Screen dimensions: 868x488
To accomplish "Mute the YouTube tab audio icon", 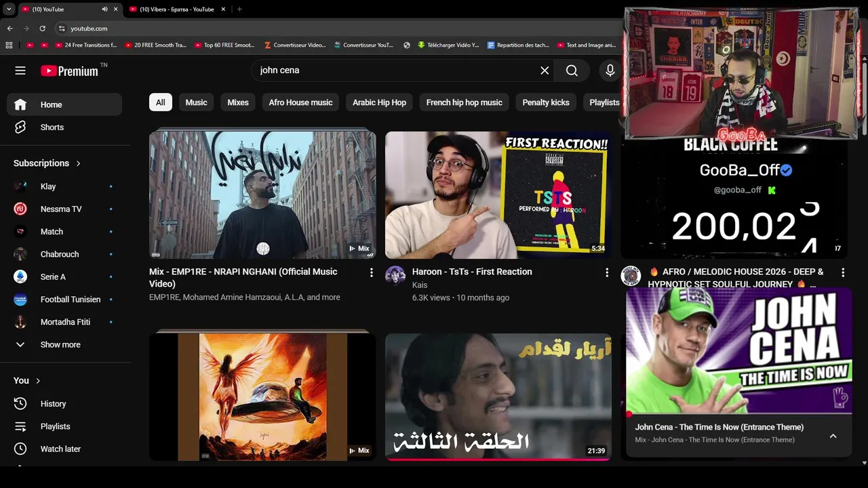I will coord(104,9).
